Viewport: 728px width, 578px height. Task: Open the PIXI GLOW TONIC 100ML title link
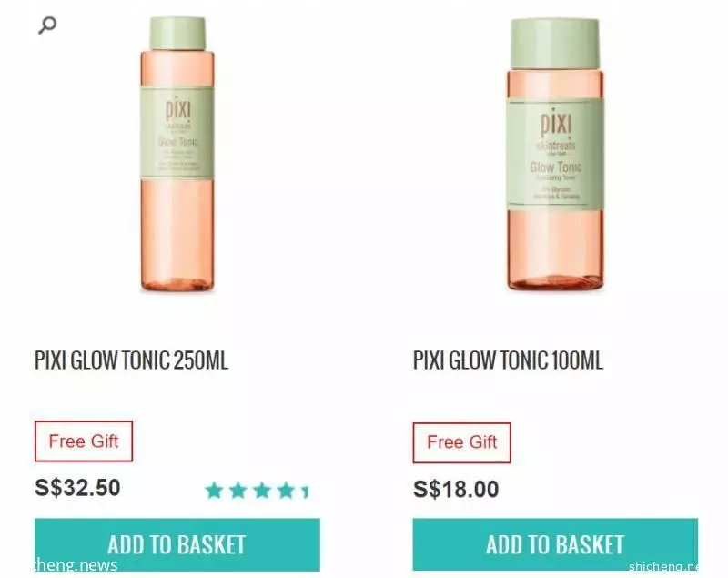coord(508,360)
